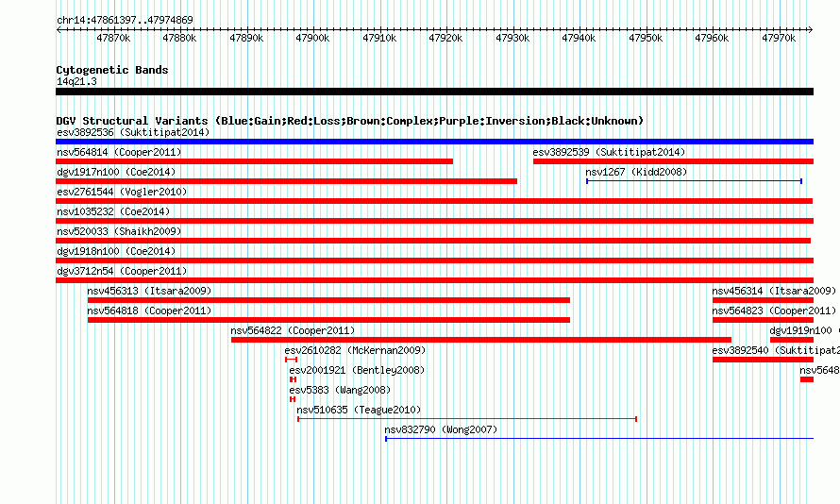
Task: Select the dgv1918n100 red loss bar
Action: click(434, 260)
